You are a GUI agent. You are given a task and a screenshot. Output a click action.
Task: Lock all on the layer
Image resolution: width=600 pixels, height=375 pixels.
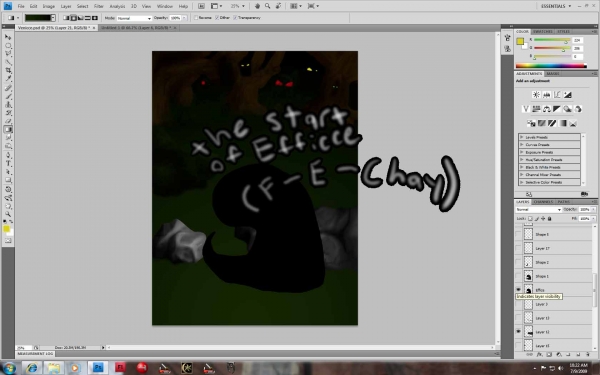pos(549,218)
